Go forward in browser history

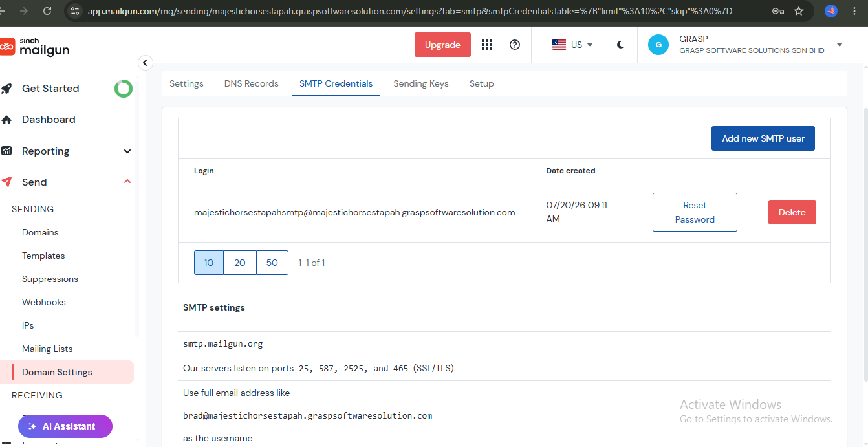[x=23, y=11]
